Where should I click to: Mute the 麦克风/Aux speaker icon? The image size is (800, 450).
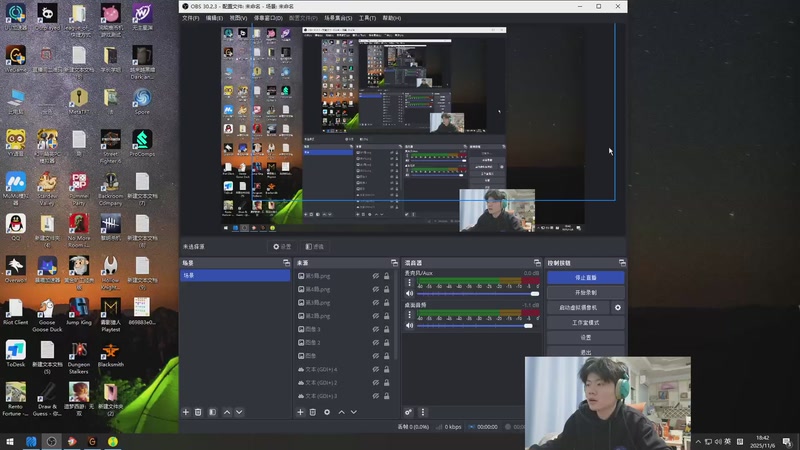click(x=409, y=293)
